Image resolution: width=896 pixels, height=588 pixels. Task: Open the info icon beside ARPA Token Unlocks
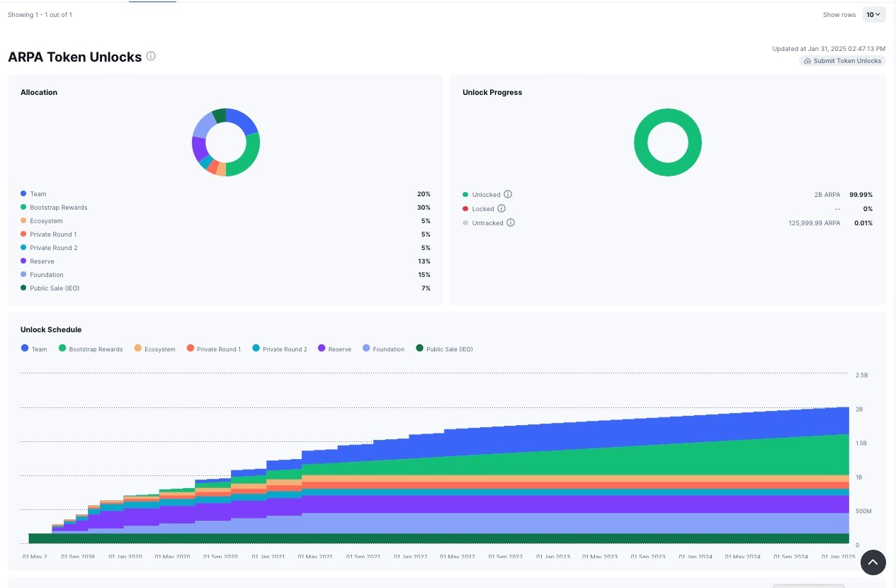tap(151, 57)
